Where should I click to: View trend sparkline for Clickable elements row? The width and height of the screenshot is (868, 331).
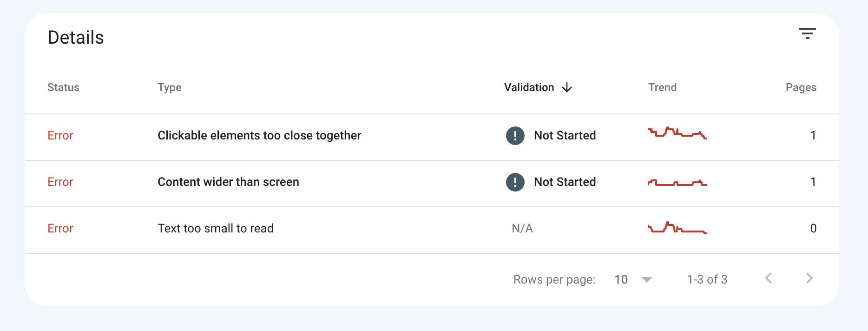(677, 133)
